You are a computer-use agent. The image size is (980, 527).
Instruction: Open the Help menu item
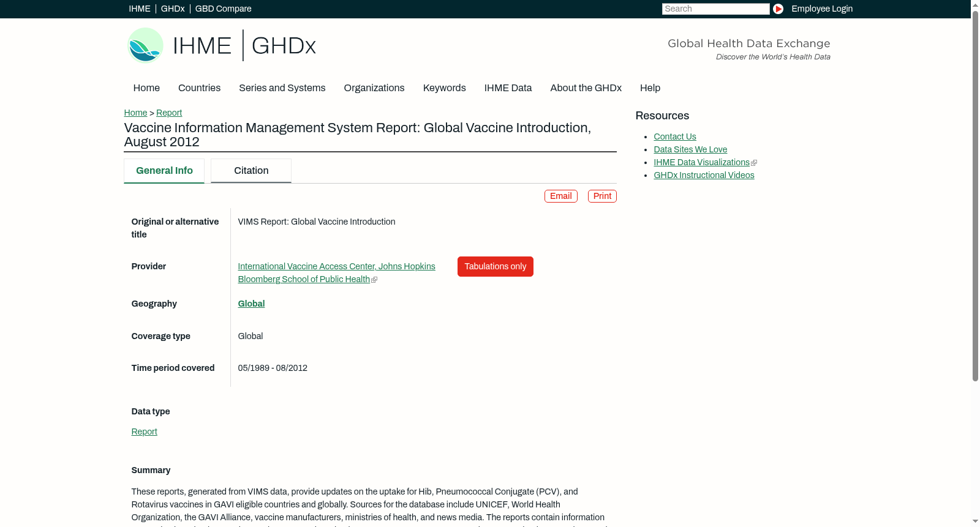(650, 88)
